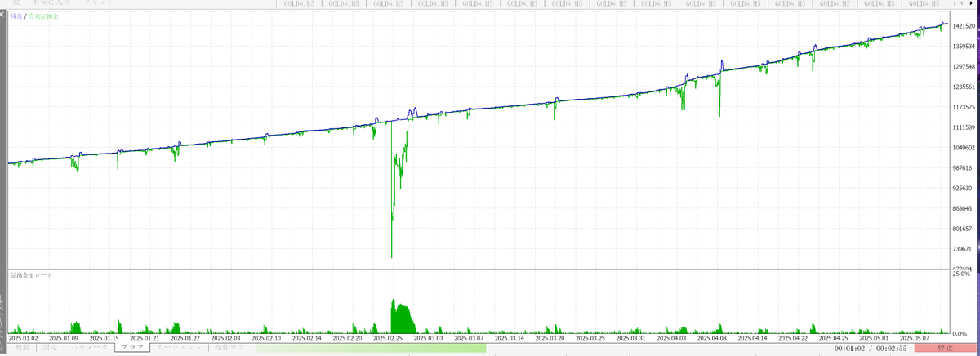The height and width of the screenshot is (356, 980).
Task: Click the 2025.03.14 date label
Action: pyautogui.click(x=510, y=337)
